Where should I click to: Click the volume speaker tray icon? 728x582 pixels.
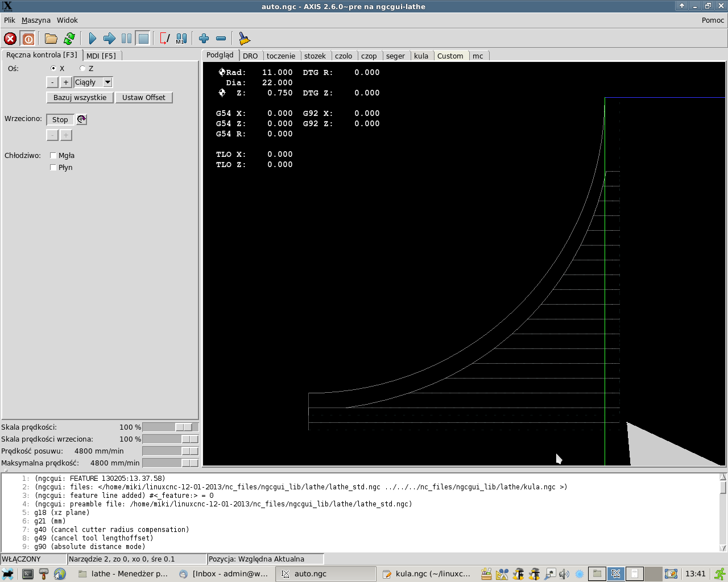point(564,574)
